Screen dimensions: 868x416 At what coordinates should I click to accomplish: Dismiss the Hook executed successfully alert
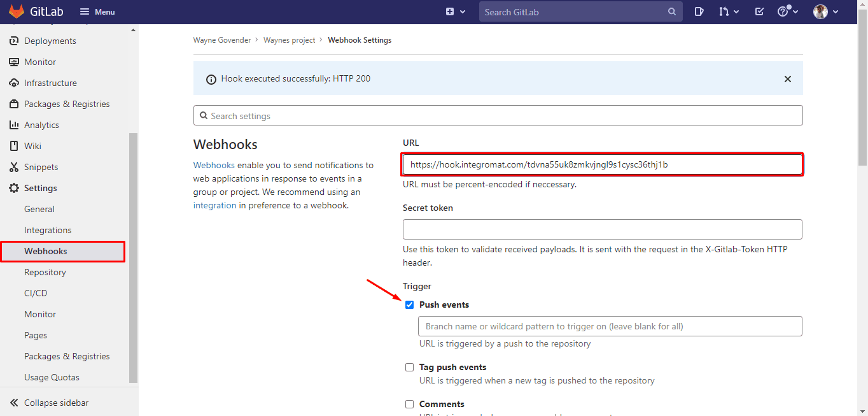(787, 79)
